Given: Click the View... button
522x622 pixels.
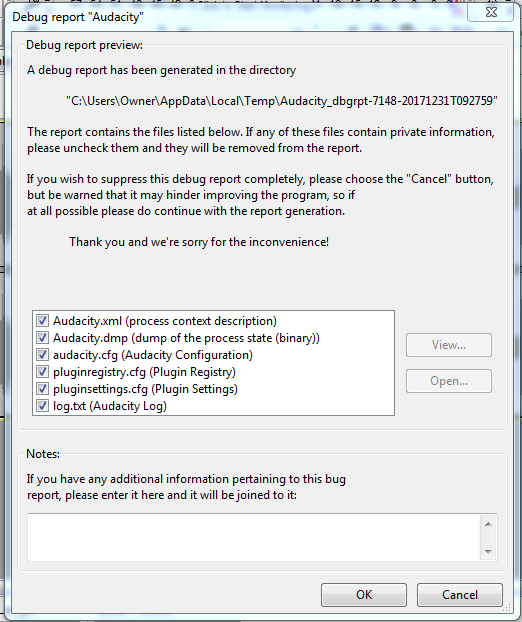Looking at the screenshot, I should tap(449, 345).
